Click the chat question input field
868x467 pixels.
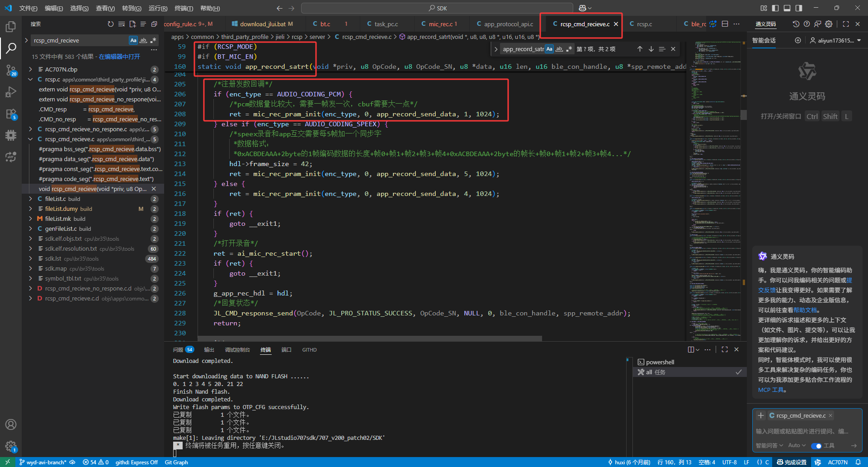pyautogui.click(x=807, y=431)
